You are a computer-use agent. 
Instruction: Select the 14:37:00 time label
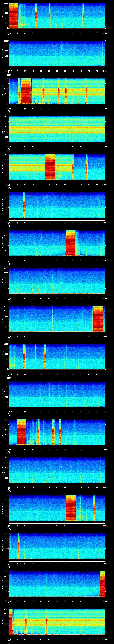(x=9, y=601)
